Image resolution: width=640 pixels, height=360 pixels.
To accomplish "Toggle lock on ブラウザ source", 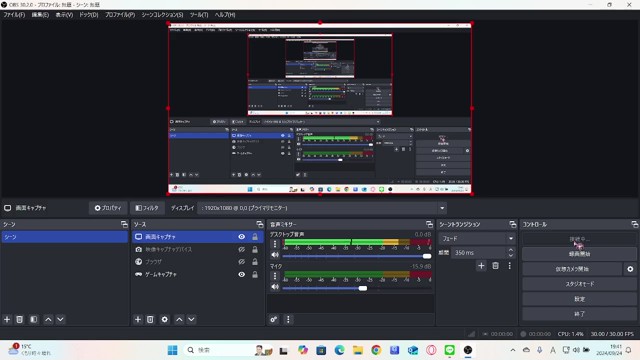I will coord(255,262).
